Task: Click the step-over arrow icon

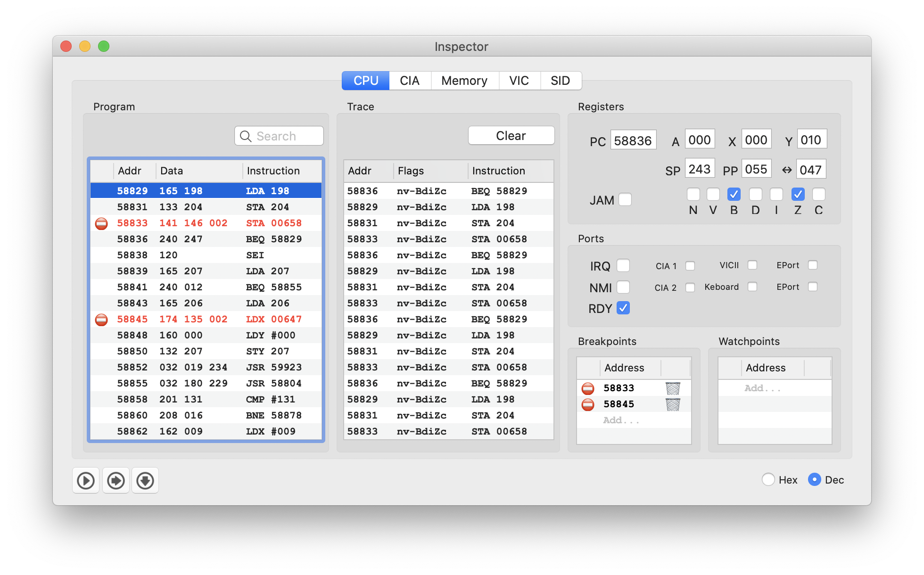Action: [x=115, y=480]
